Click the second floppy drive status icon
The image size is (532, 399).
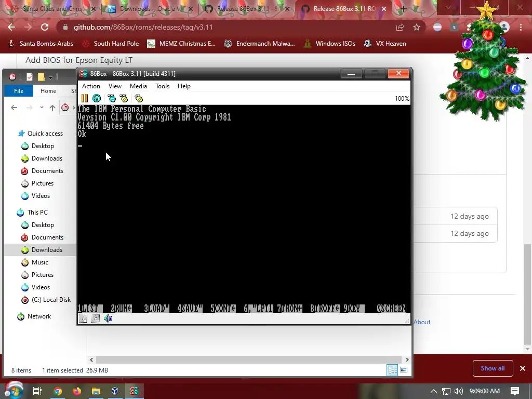[x=96, y=318]
